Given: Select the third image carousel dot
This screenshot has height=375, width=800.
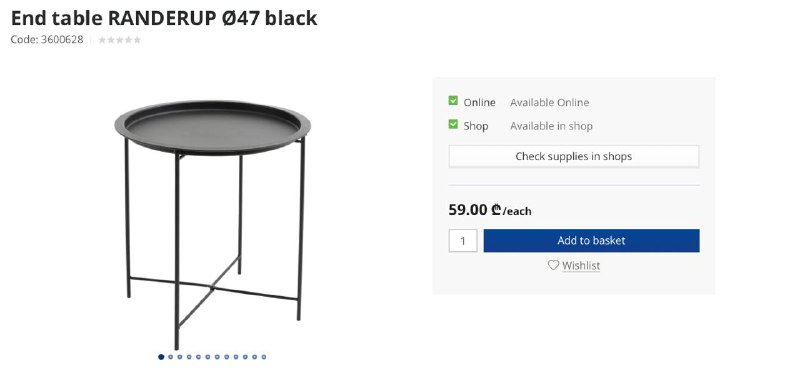Looking at the screenshot, I should pos(180,357).
